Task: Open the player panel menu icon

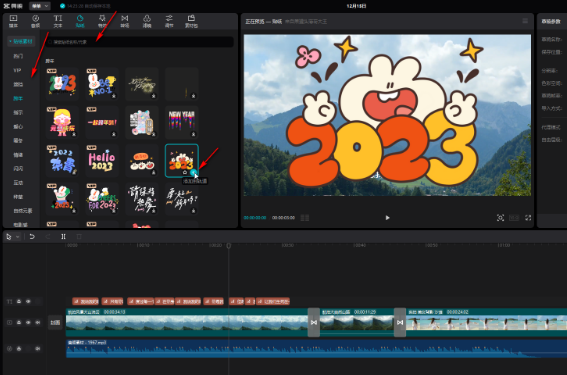Action: [x=525, y=21]
